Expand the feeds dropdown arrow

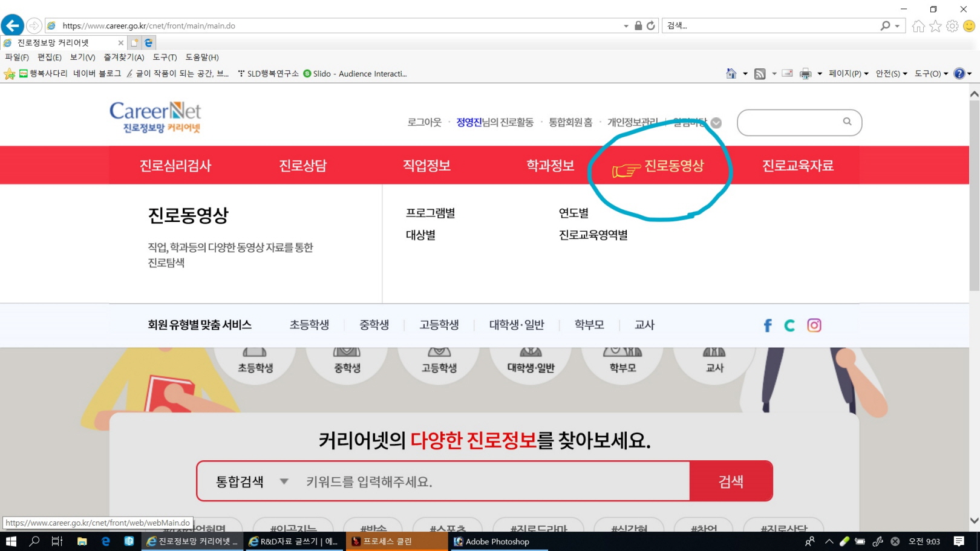(774, 74)
